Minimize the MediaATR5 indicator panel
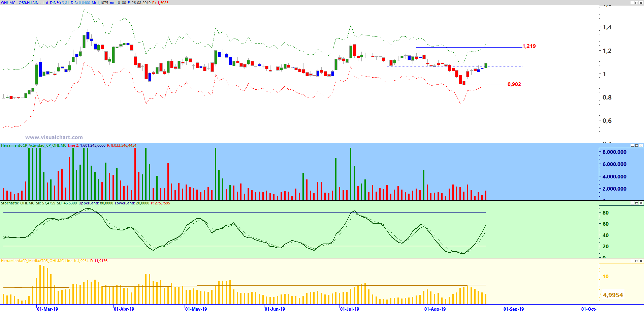 click(632, 261)
